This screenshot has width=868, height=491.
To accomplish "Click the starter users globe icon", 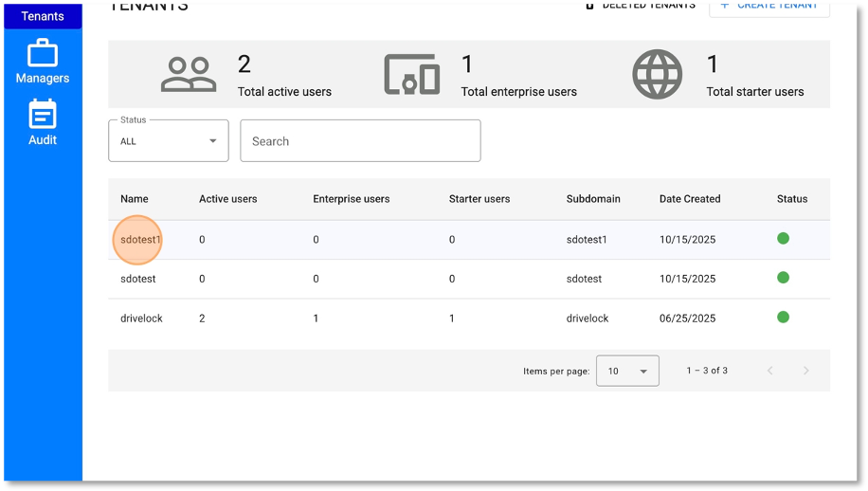I will (x=657, y=74).
